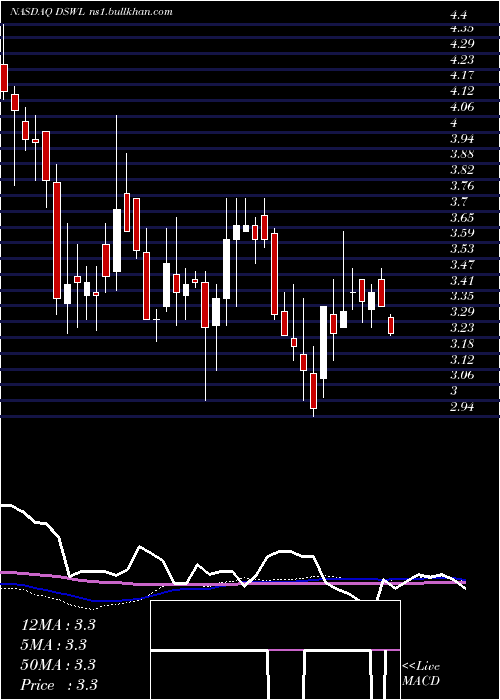Click the Price : 3.3 legend entry
The width and height of the screenshot is (500, 700).
[x=59, y=685]
